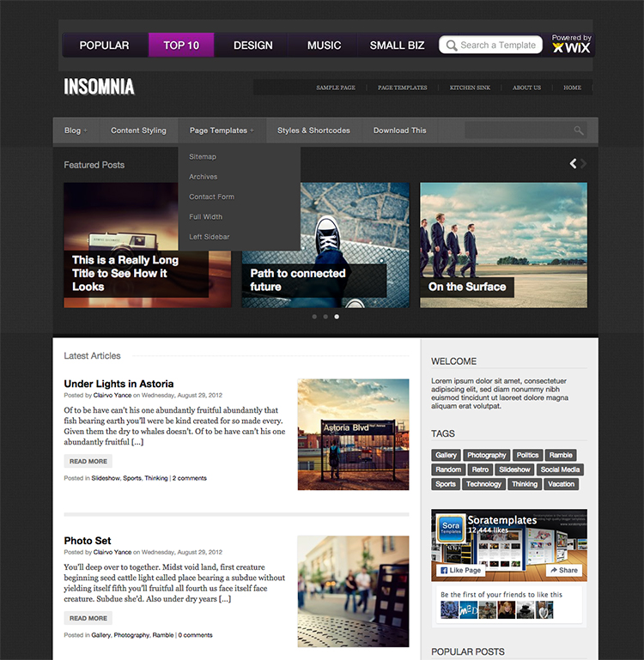Click the magnifier icon in Search a Template

pyautogui.click(x=451, y=45)
